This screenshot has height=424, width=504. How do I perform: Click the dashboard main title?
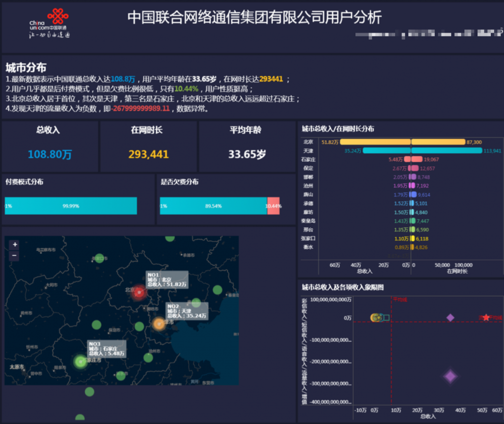click(254, 17)
